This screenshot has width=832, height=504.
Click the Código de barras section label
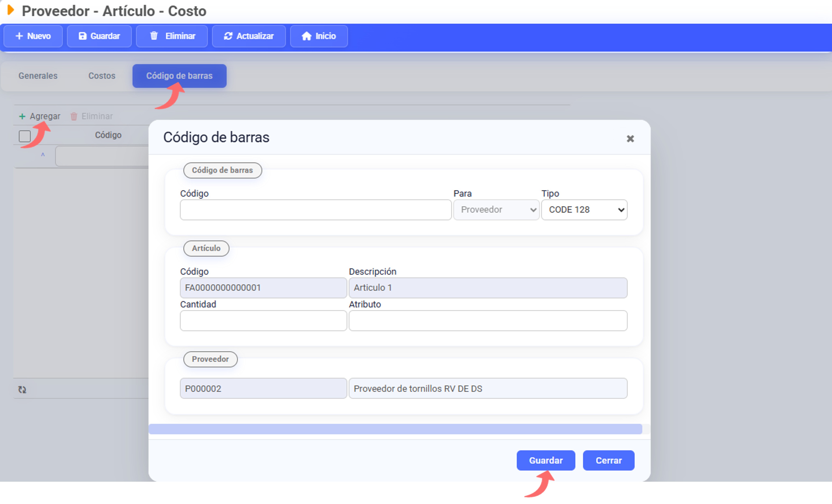click(223, 171)
